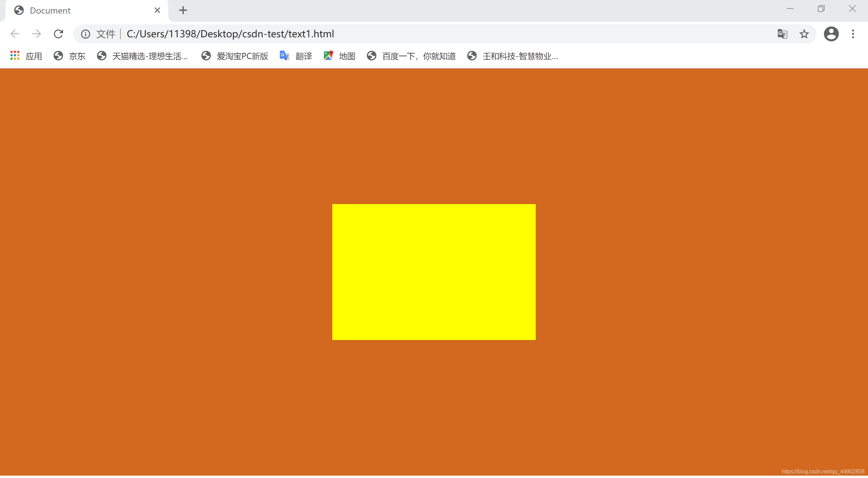Click the browser forward arrow
This screenshot has width=868, height=478.
(x=36, y=34)
